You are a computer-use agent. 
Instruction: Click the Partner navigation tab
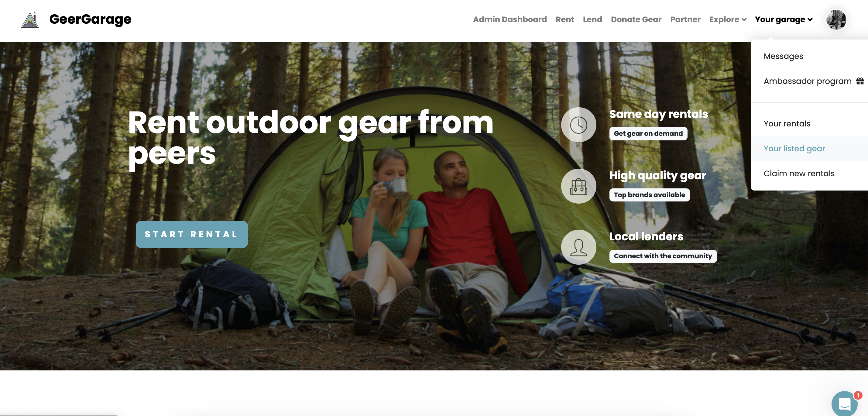point(685,19)
